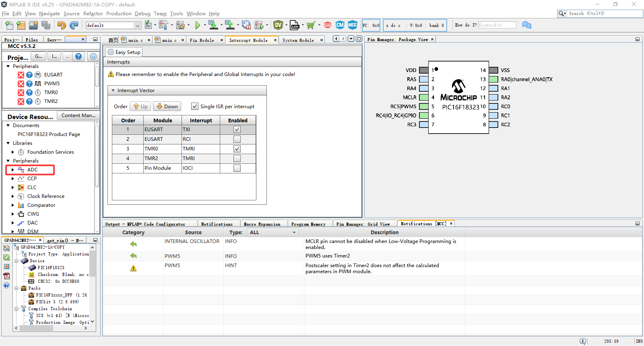Click the Content Manager button
The image size is (644, 346).
78,115
